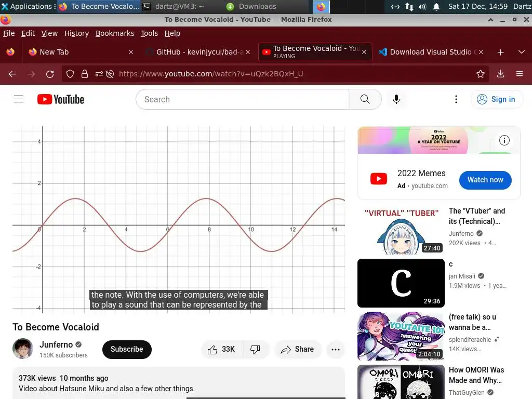Click the Firefox View icon in tab bar

pyautogui.click(x=10, y=52)
